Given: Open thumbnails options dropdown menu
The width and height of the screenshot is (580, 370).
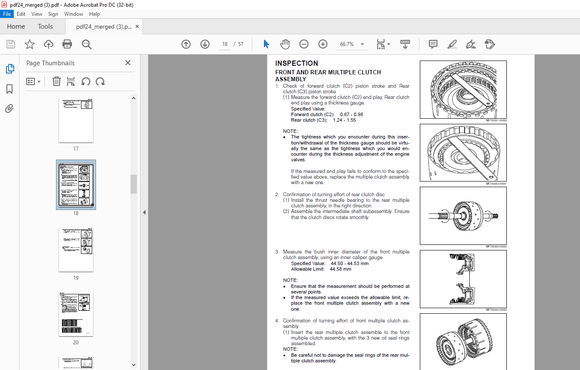Looking at the screenshot, I should point(33,81).
